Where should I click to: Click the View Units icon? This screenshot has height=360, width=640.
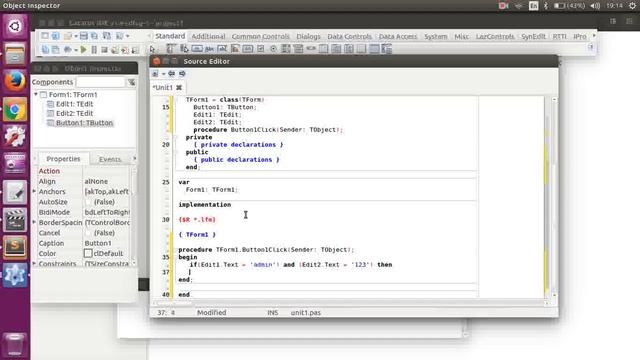45,49
